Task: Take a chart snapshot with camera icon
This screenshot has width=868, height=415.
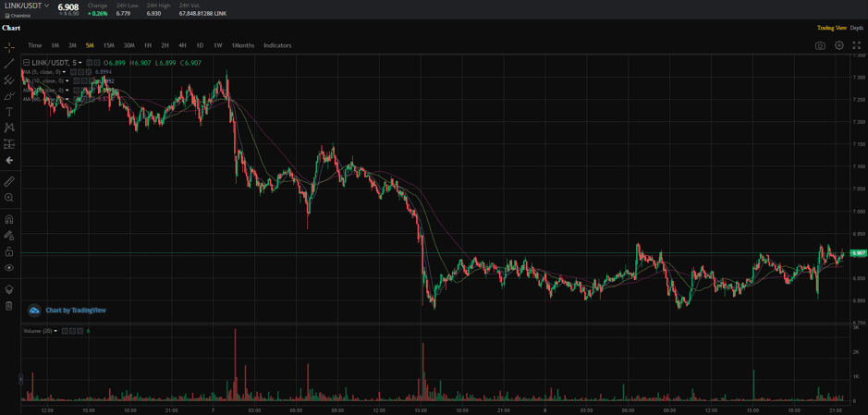Action: tap(820, 45)
